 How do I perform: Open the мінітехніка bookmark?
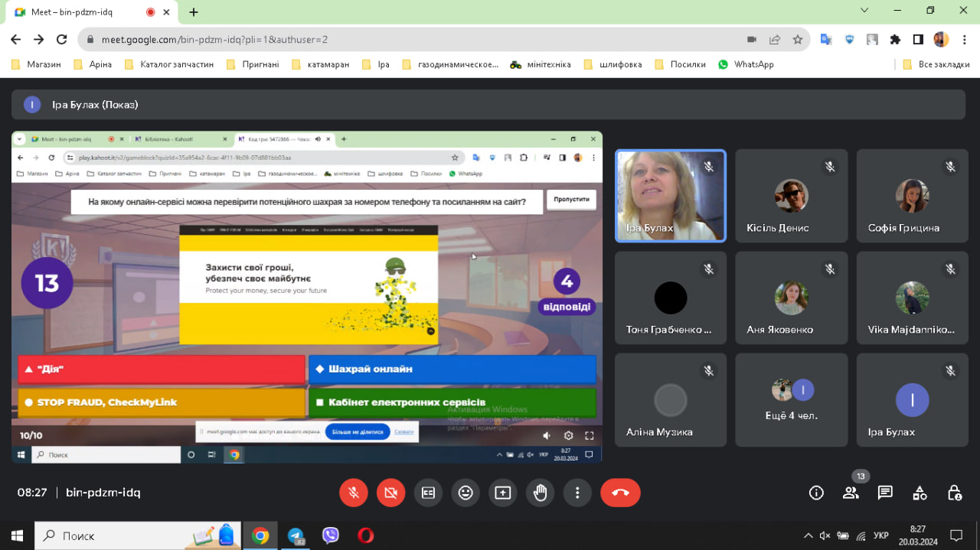[541, 64]
